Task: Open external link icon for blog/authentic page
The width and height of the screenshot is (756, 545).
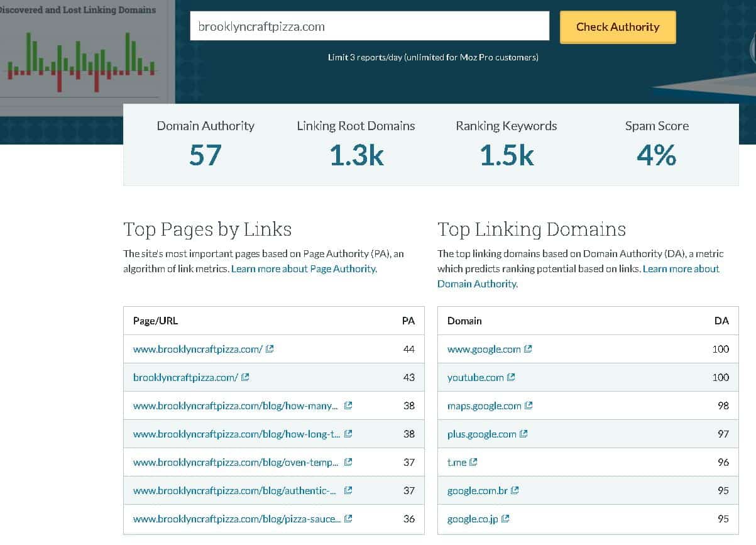Action: (x=348, y=490)
